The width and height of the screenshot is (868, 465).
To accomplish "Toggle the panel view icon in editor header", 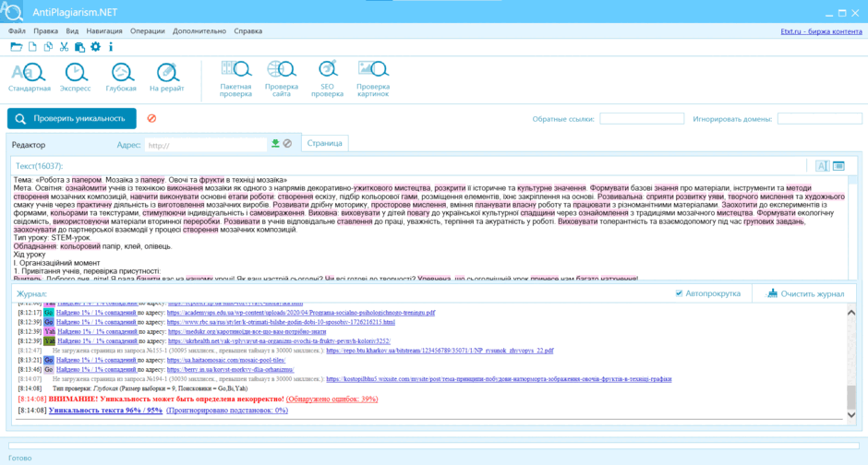I will tap(838, 166).
